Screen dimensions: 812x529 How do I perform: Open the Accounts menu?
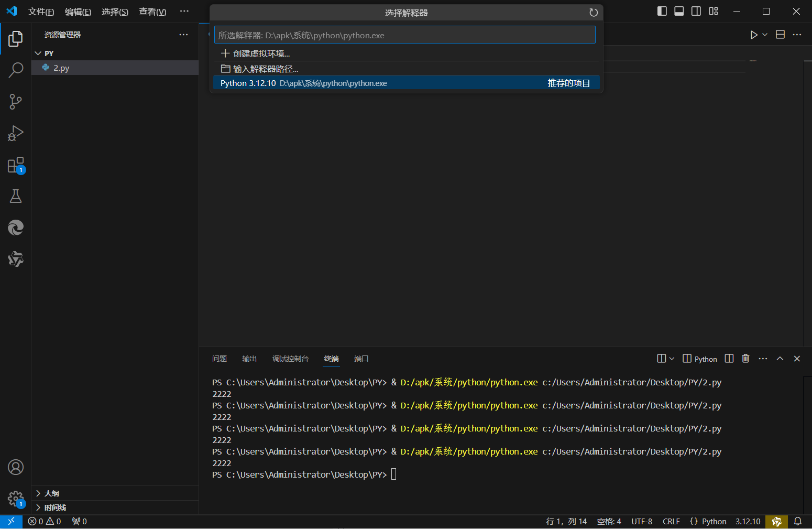click(x=16, y=467)
